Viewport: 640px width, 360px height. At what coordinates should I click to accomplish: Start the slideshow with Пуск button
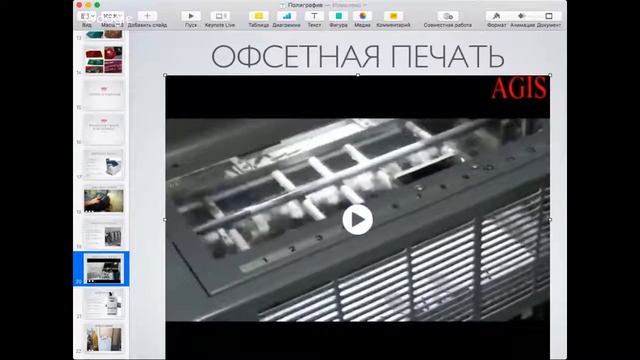tap(191, 16)
